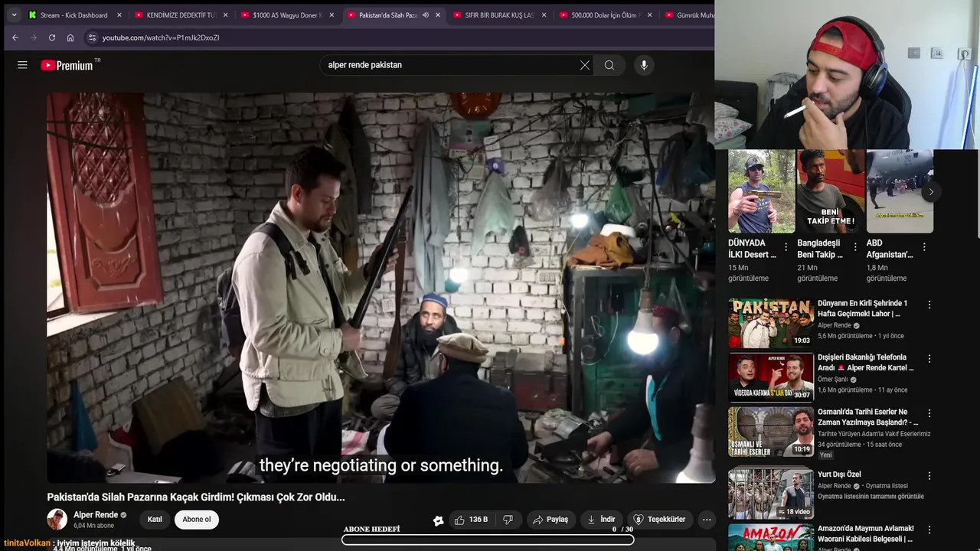980x551 pixels.
Task: Subscribe with the Abone ol button
Action: click(x=197, y=519)
